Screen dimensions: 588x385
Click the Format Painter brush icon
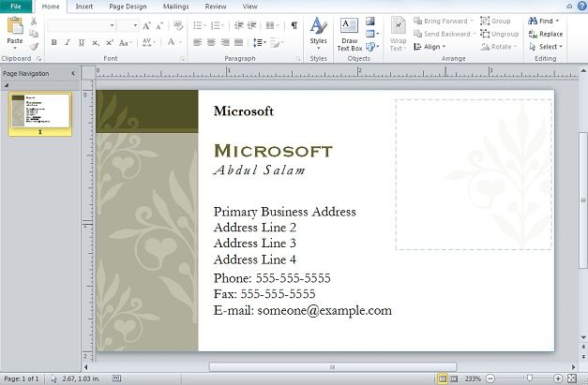coord(34,47)
